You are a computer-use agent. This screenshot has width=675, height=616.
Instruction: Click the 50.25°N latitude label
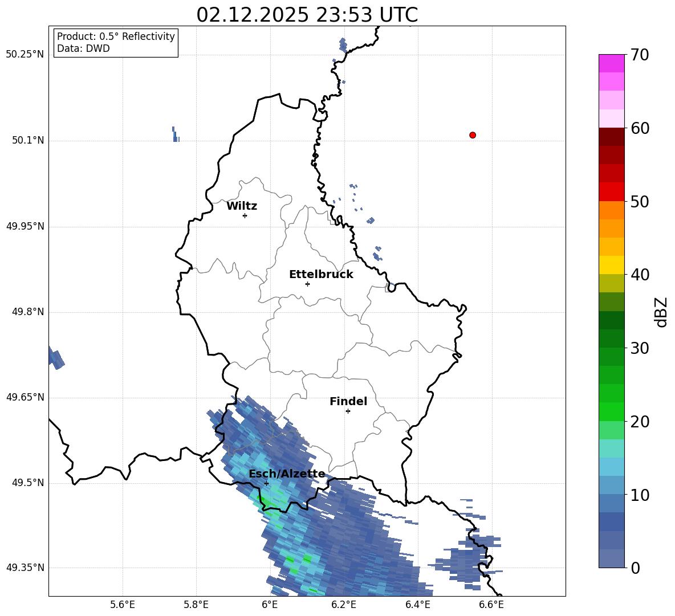pyautogui.click(x=25, y=55)
